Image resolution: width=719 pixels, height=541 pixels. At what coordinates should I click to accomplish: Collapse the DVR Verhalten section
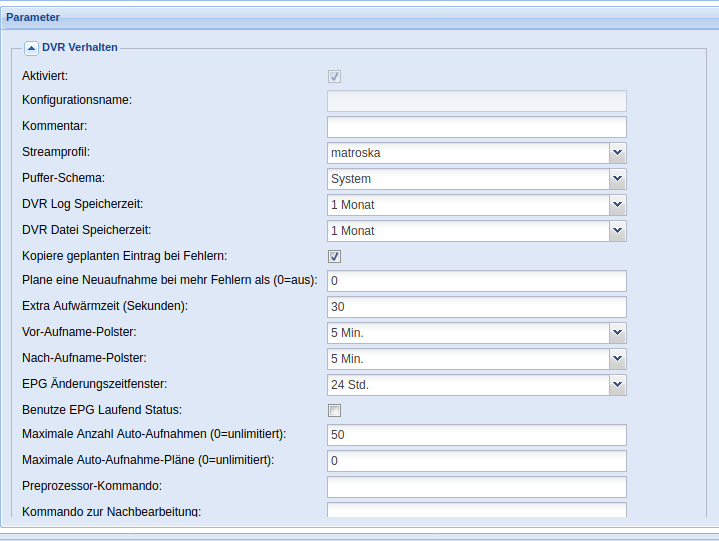[31, 47]
